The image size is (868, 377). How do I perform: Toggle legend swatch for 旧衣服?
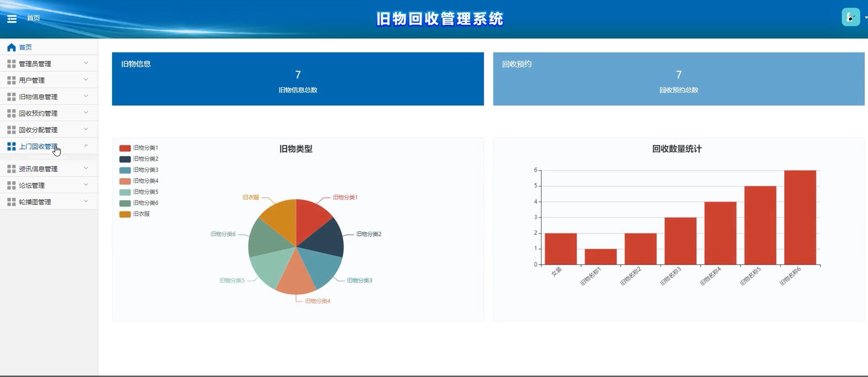coord(125,214)
